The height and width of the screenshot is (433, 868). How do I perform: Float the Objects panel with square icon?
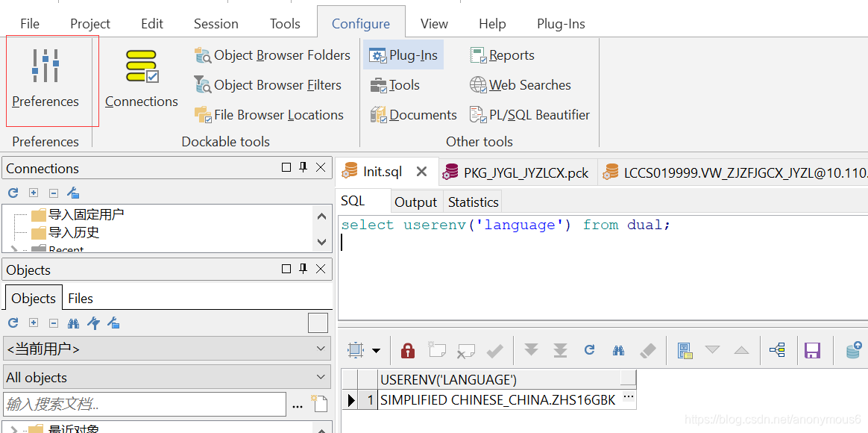[286, 269]
